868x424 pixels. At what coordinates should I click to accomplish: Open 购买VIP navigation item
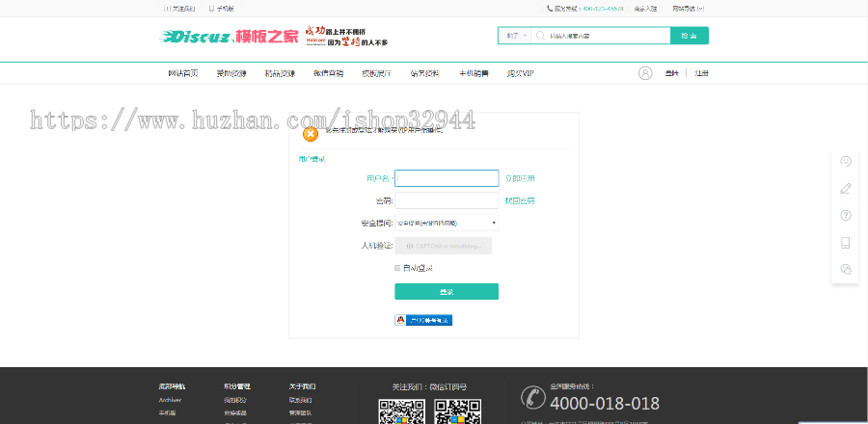(521, 73)
